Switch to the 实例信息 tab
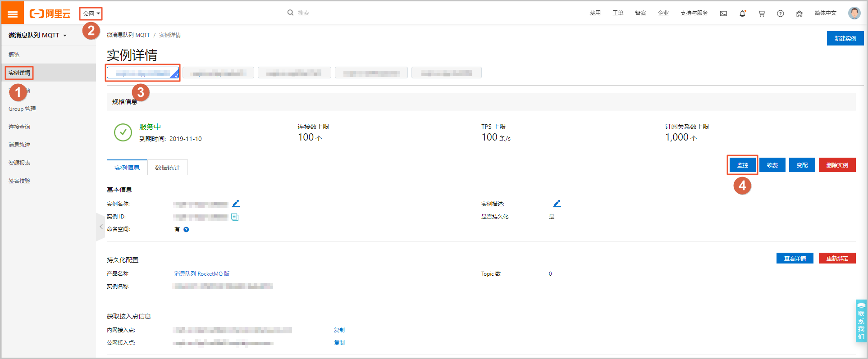This screenshot has height=359, width=868. tap(127, 167)
